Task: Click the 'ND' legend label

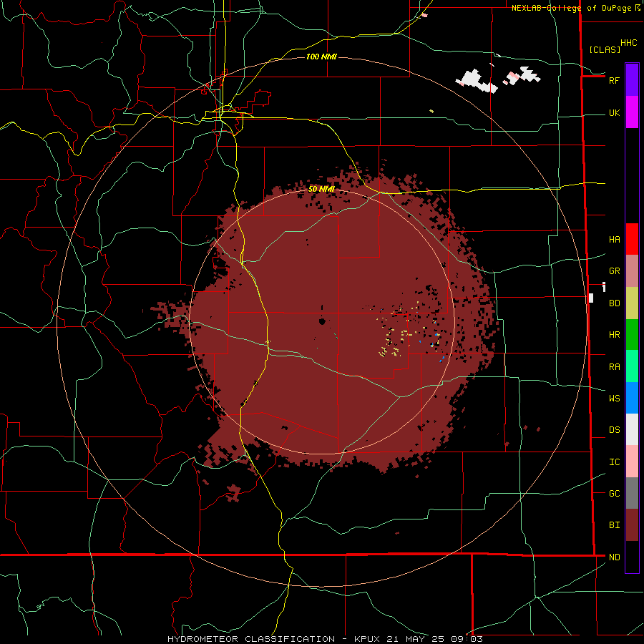Action: [x=614, y=557]
